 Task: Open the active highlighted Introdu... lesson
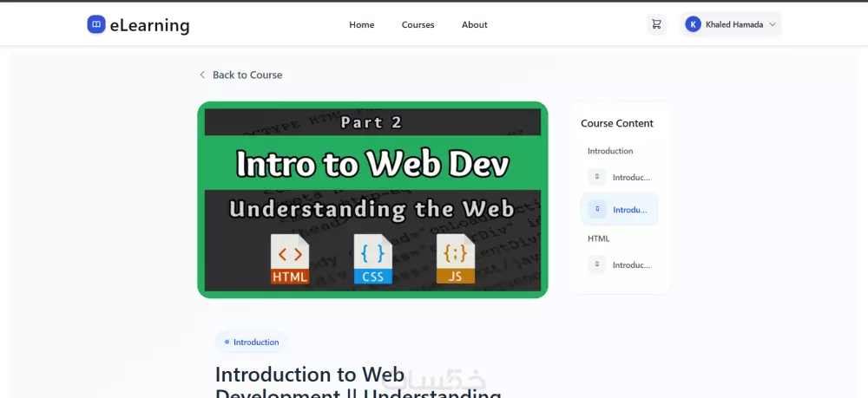click(620, 210)
